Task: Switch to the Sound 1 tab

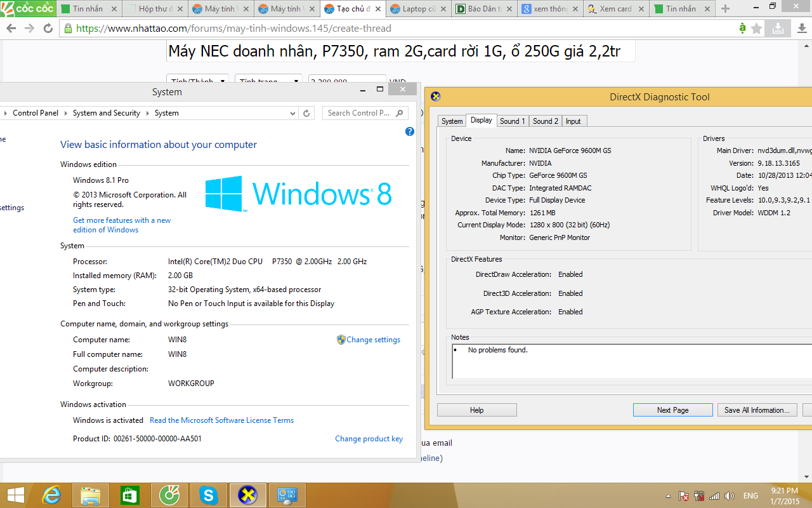Action: 512,121
